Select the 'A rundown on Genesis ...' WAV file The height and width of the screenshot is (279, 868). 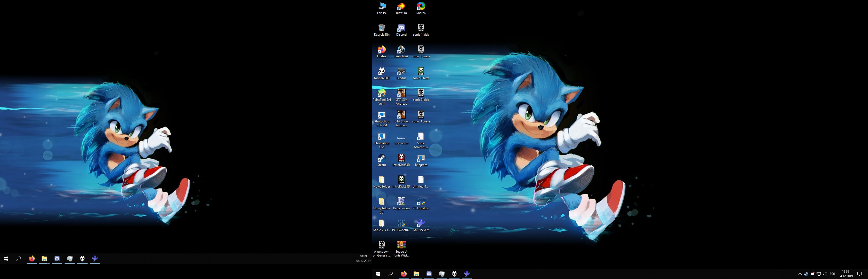(382, 249)
